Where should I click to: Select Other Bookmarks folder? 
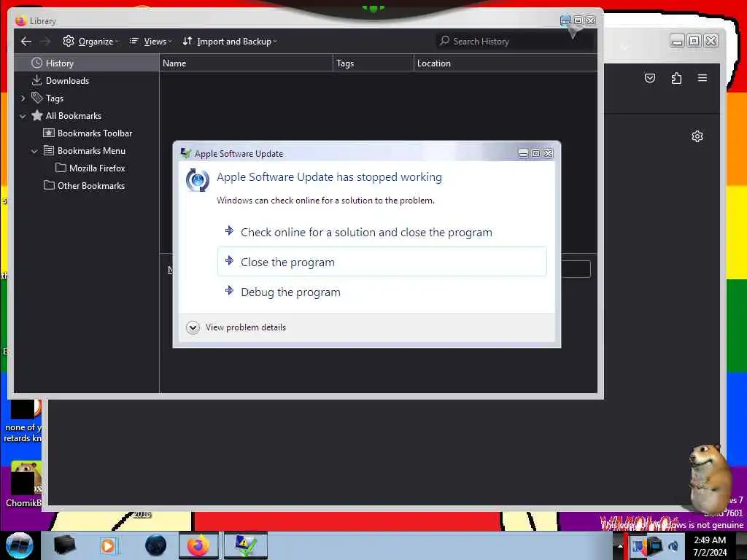85,186
